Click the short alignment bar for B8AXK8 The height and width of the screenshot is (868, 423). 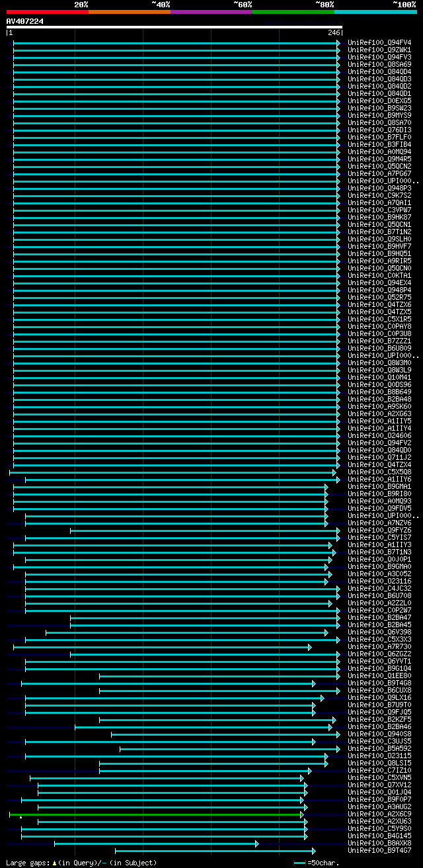point(156,844)
